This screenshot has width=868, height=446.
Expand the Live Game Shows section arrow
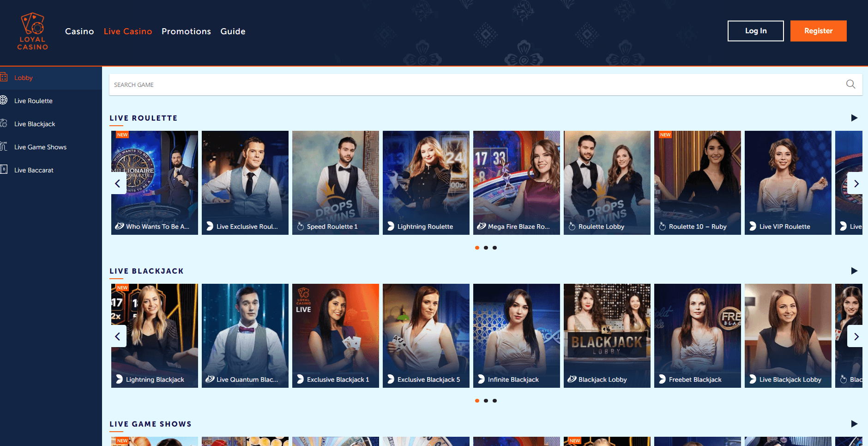pos(854,424)
